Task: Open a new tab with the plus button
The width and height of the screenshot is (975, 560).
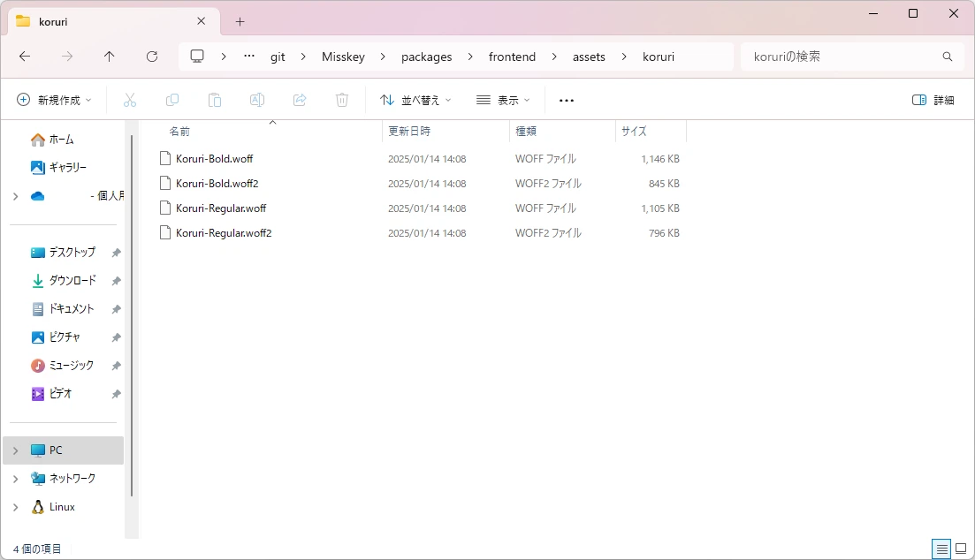Action: (x=239, y=20)
